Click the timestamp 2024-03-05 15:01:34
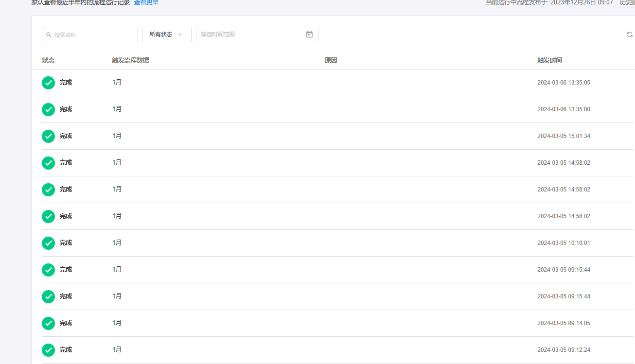This screenshot has width=635, height=364. tap(564, 136)
